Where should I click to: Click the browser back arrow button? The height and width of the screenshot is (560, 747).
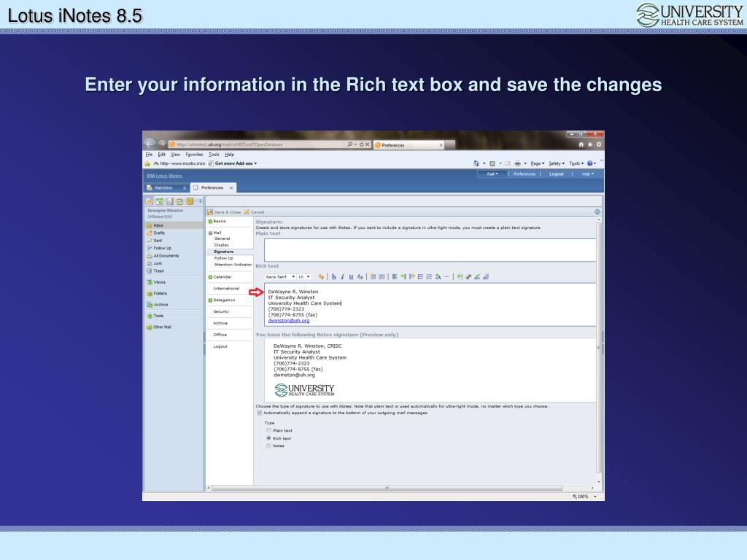tap(150, 144)
